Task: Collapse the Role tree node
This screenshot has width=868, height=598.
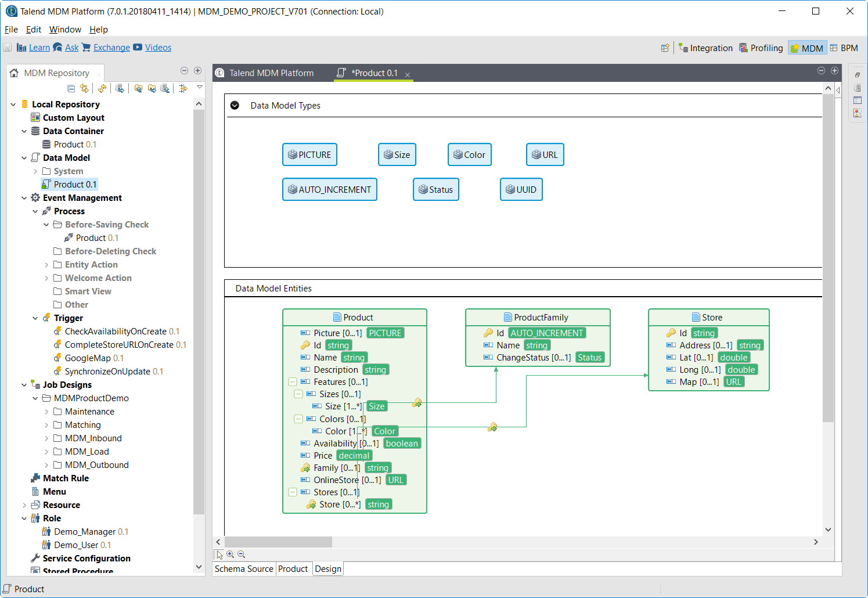Action: (x=24, y=518)
